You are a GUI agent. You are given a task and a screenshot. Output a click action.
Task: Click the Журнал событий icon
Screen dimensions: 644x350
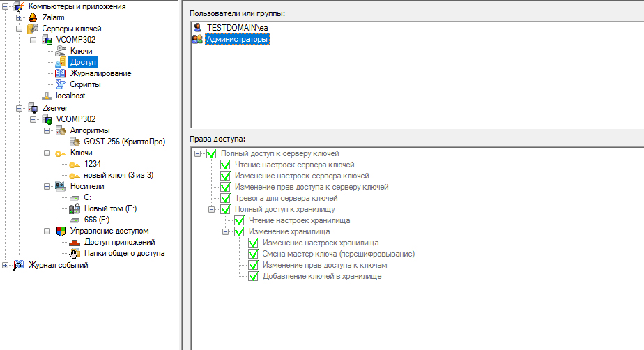[19, 265]
